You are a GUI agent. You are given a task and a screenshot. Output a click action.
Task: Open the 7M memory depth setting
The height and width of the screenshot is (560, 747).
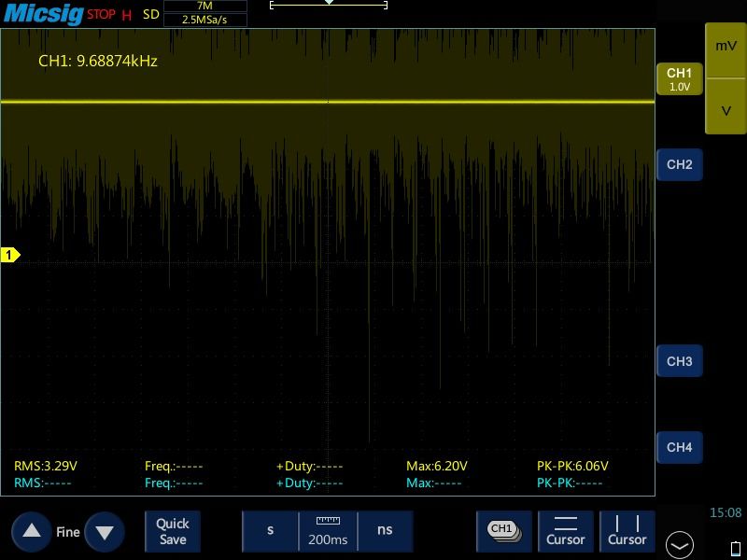204,7
